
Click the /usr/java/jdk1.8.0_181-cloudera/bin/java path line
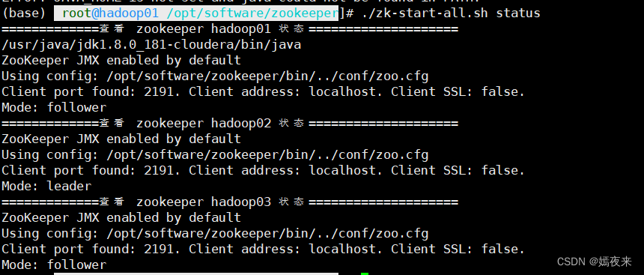pos(151,45)
